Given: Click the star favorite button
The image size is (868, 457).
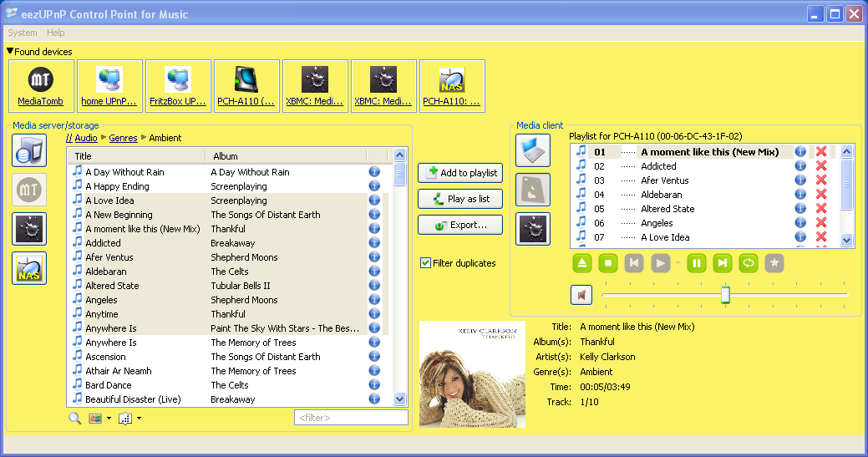Looking at the screenshot, I should pos(774,263).
